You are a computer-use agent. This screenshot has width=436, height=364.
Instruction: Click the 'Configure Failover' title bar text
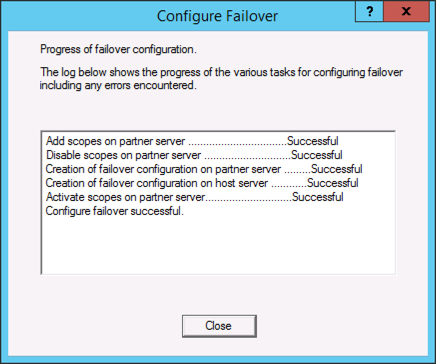217,16
